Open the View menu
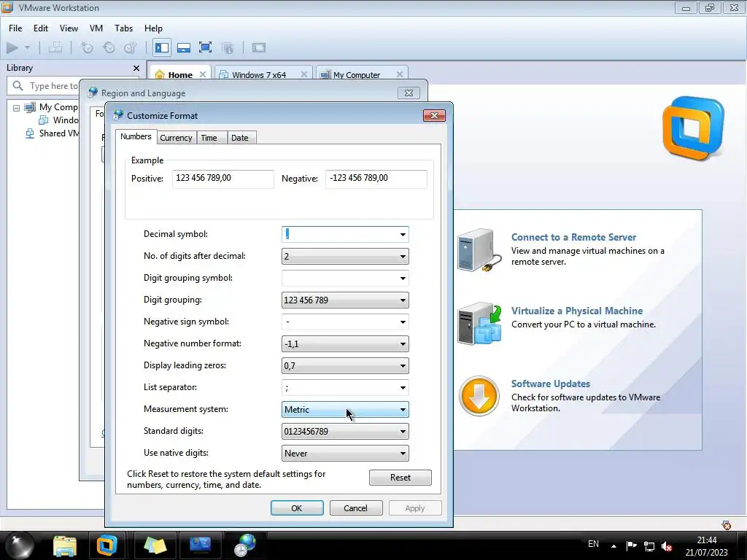Screen dimensions: 747x560 69,28
